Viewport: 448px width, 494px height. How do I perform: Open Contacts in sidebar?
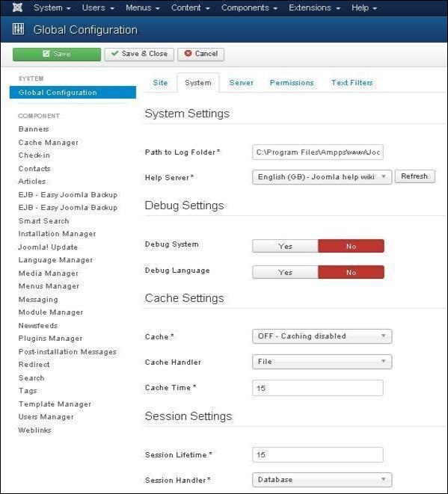pos(34,169)
